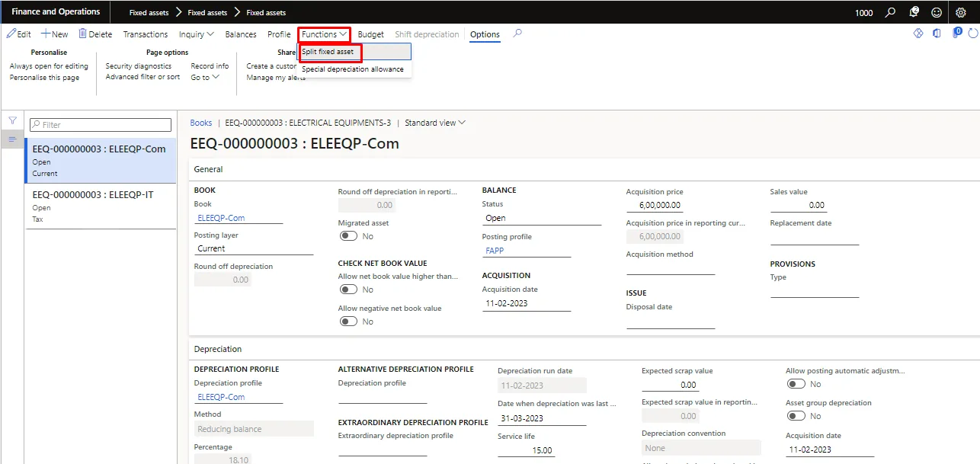Collapse the Depreciation section header

(218, 349)
